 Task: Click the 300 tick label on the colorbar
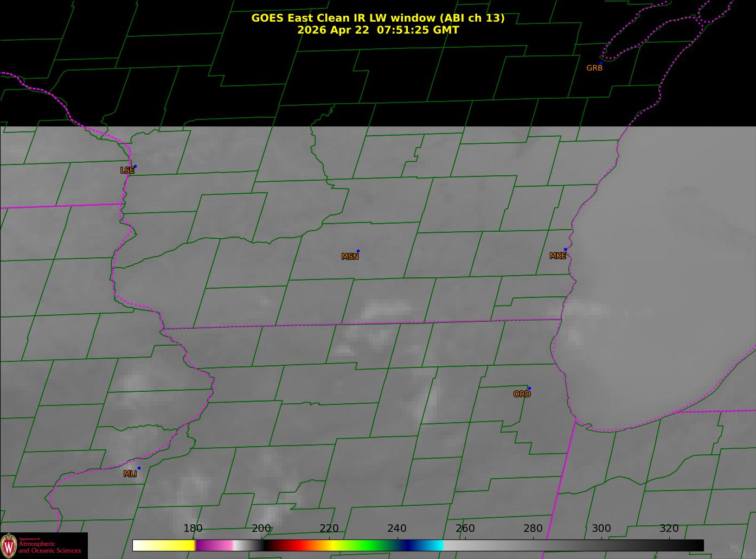tap(601, 529)
